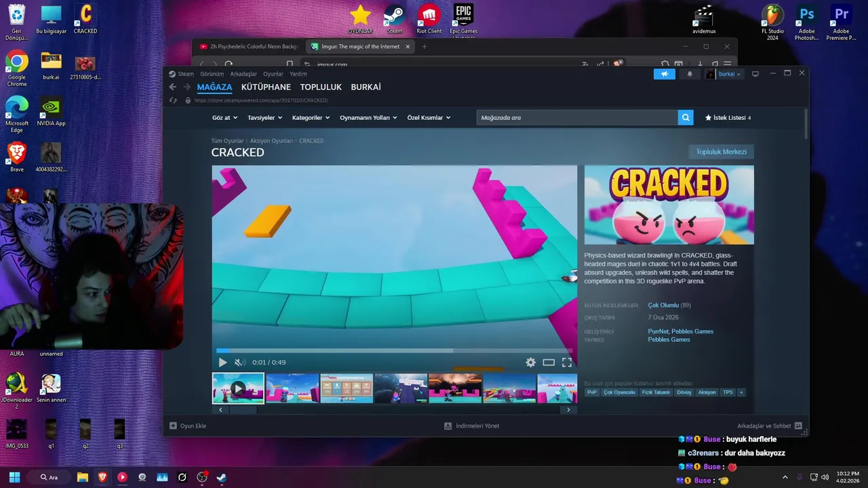Open the Arkadaşlar menu
Image resolution: width=868 pixels, height=488 pixels.
click(x=243, y=74)
